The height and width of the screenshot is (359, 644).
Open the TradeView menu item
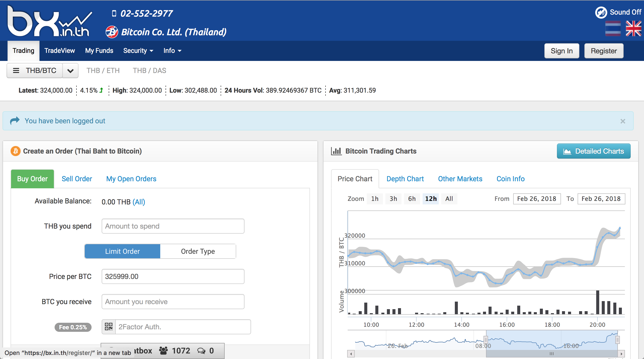60,51
